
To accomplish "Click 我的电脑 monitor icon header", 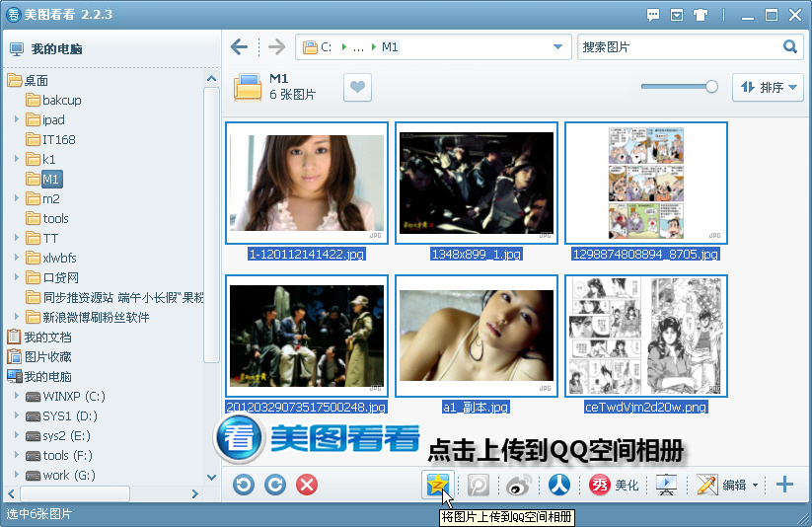I will [x=17, y=49].
